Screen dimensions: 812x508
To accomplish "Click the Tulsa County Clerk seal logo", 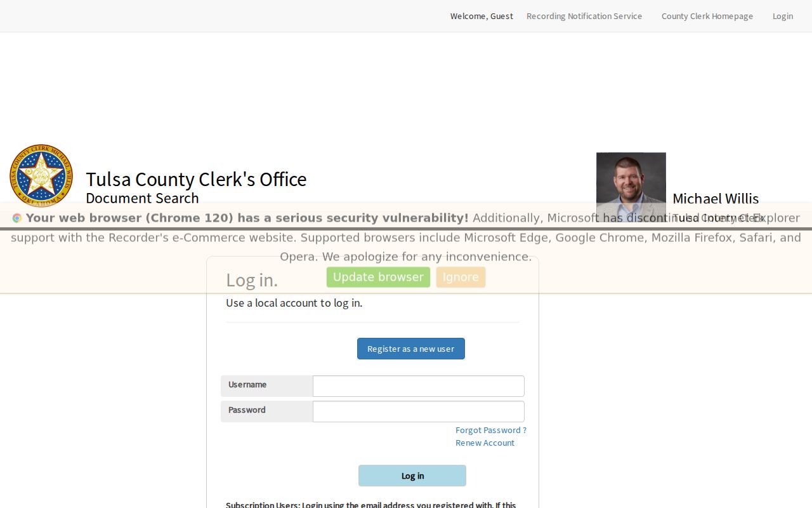I will [41, 176].
